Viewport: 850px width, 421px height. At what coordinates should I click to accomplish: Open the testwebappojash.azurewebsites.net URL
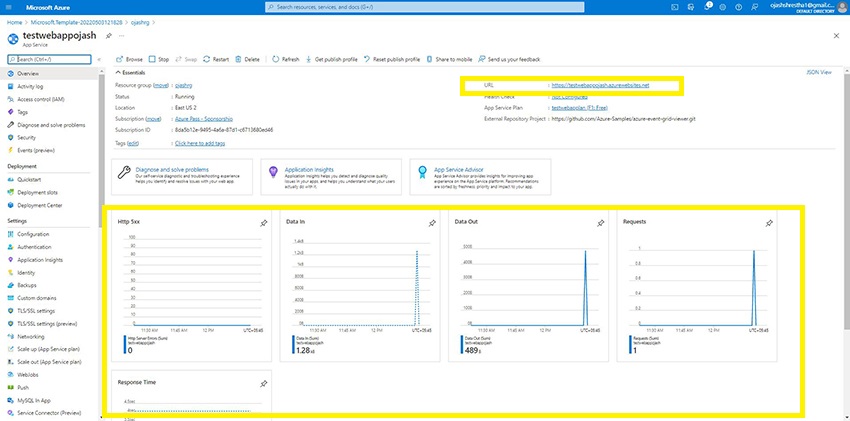[600, 86]
